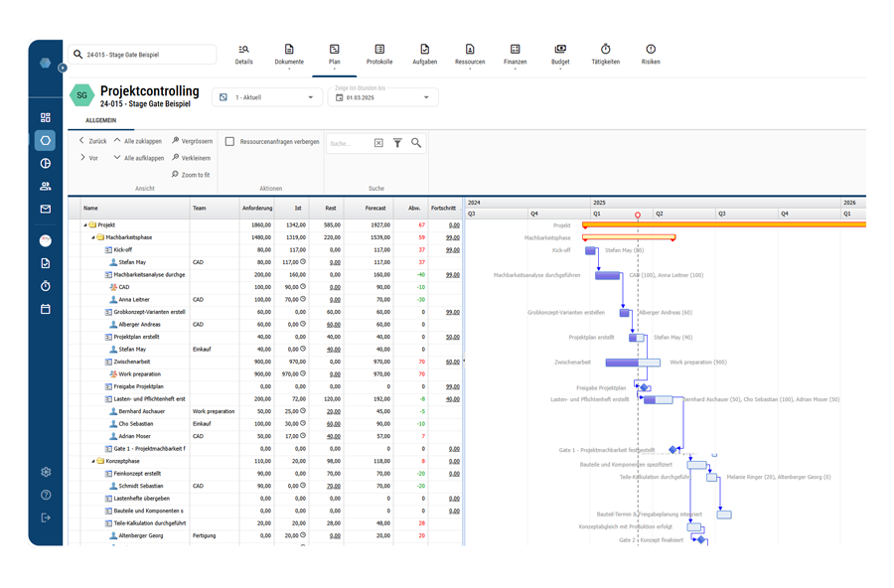Open the '1 - Aktuell' plan dropdown
This screenshot has width=894, height=588.
click(266, 97)
